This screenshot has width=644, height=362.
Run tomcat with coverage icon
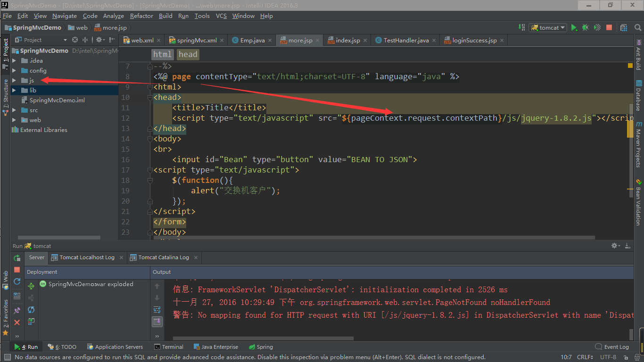(597, 28)
